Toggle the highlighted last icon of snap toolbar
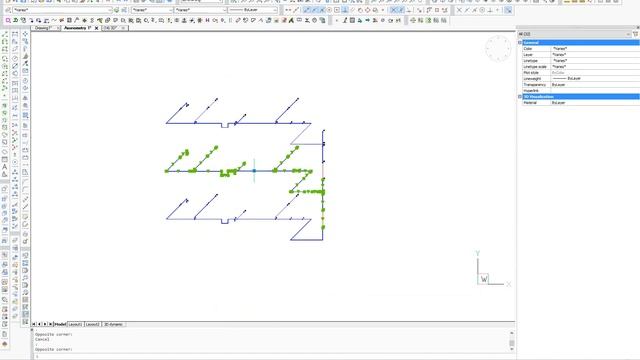Image resolution: width=640 pixels, height=360 pixels. pos(508,10)
